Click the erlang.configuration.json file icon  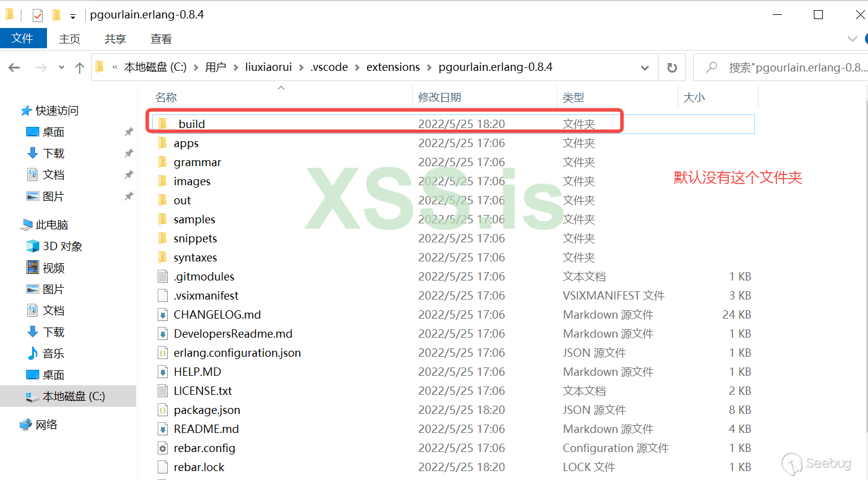coord(162,353)
